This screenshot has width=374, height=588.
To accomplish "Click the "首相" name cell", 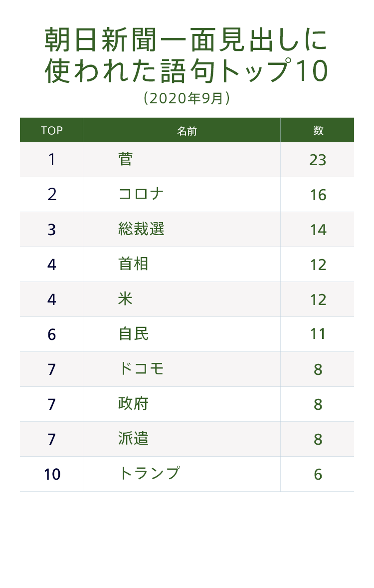I will pyautogui.click(x=133, y=264).
